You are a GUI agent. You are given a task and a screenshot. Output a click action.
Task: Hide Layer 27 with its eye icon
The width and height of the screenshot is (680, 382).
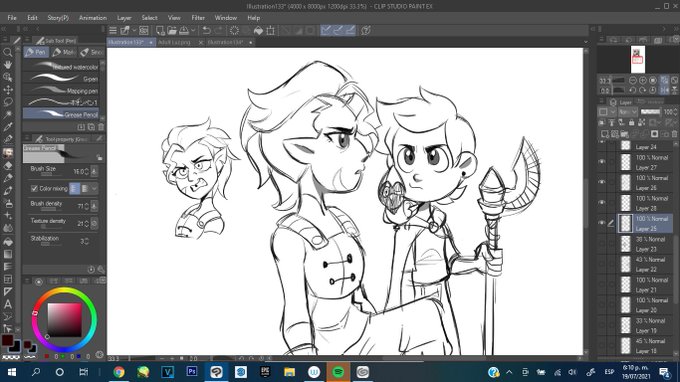(x=602, y=162)
